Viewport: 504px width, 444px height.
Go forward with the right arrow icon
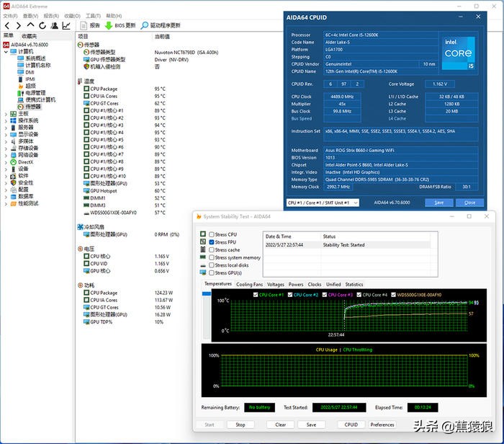[18, 25]
